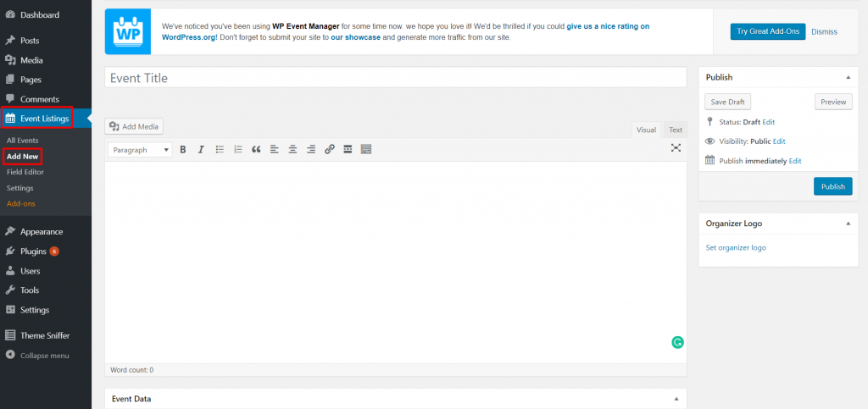Align text right
The height and width of the screenshot is (409, 868).
(311, 149)
